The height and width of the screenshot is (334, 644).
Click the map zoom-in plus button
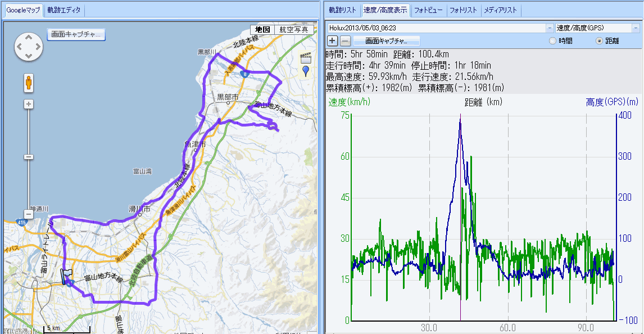click(x=28, y=104)
